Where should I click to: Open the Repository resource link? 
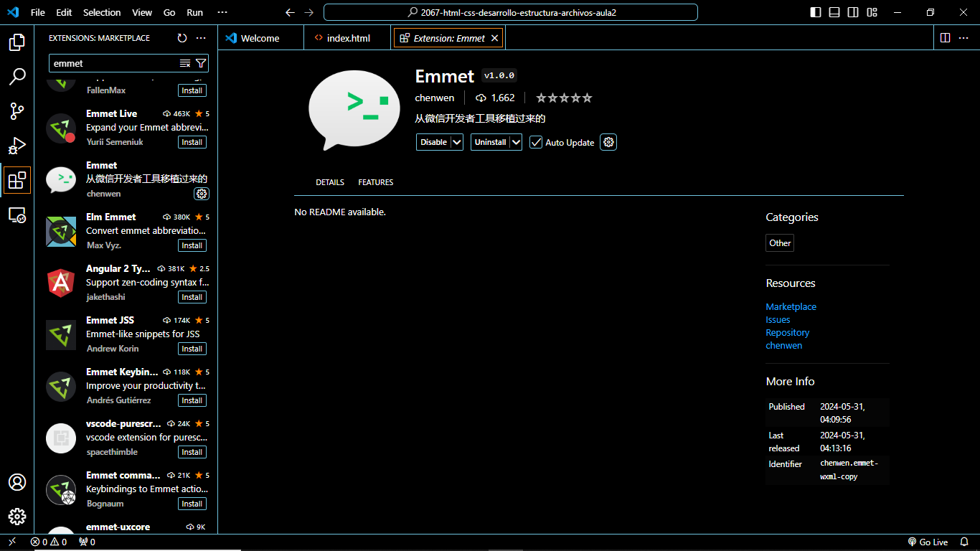(x=787, y=332)
